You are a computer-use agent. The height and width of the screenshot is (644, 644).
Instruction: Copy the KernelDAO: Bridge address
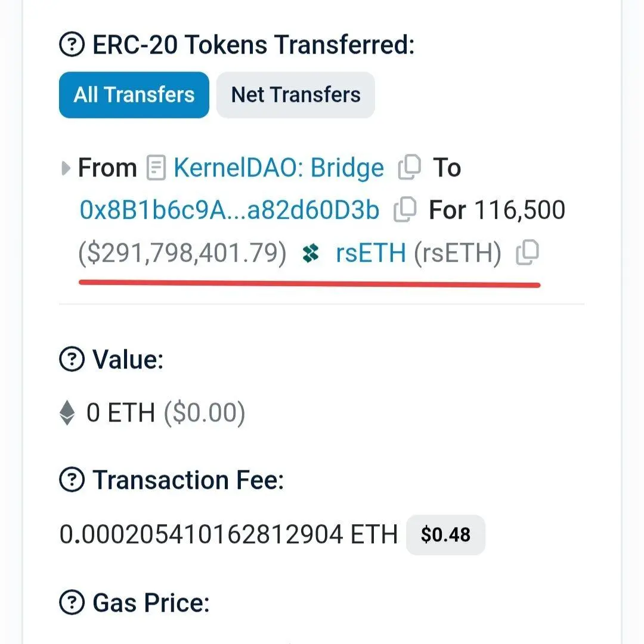(410, 168)
